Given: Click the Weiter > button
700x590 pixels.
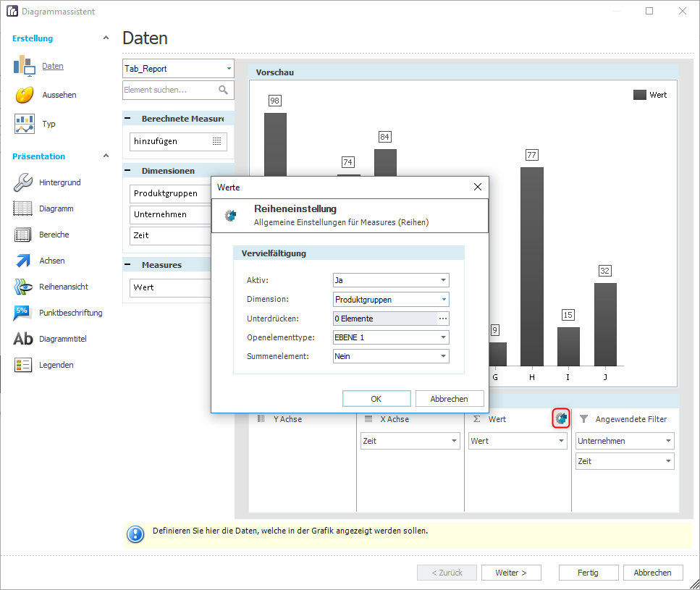Looking at the screenshot, I should point(511,573).
